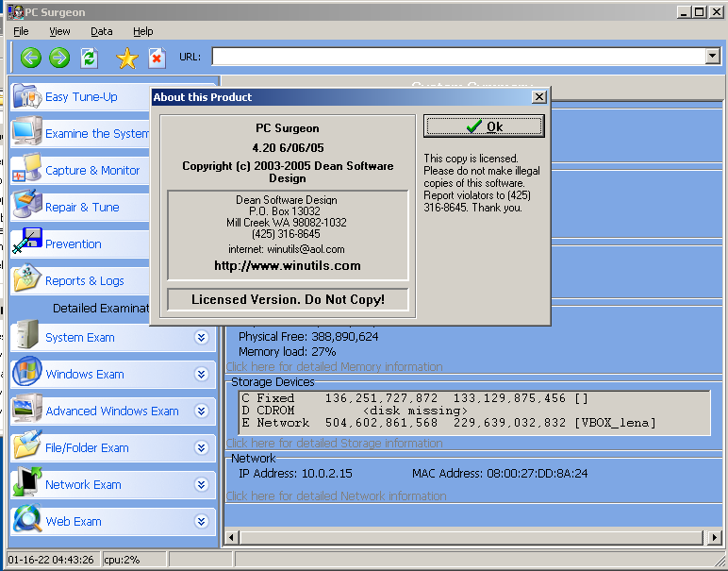Click the Licensed Version. Do Not Copy! text
The image size is (728, 571).
[x=288, y=299]
